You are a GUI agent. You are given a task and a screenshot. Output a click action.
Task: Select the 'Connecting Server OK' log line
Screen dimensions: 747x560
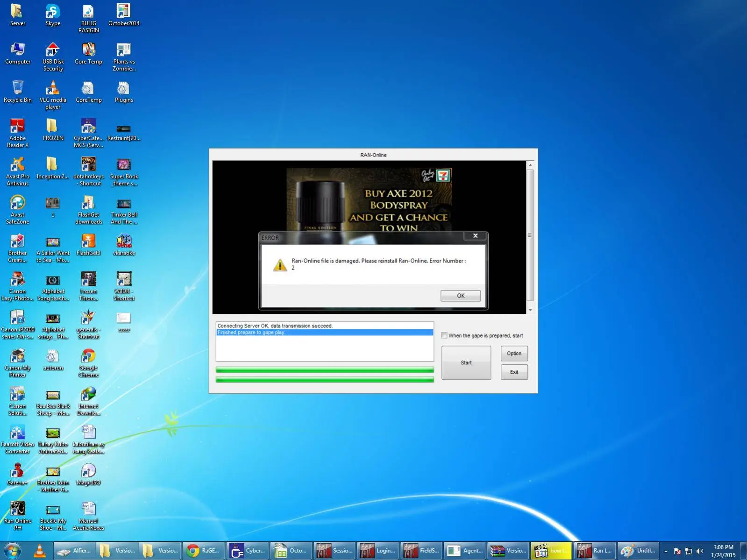tap(325, 326)
